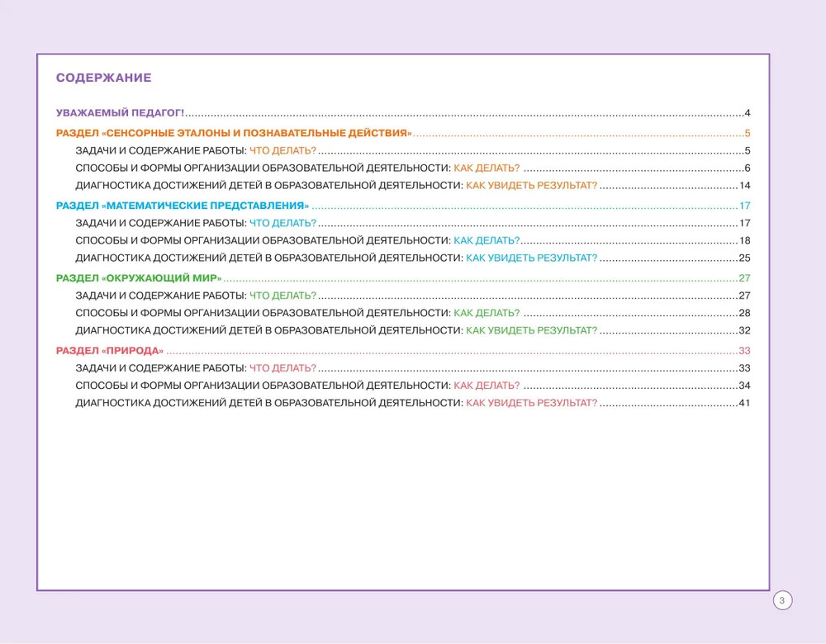
Task: Click the circled page number 3
Action: (782, 600)
